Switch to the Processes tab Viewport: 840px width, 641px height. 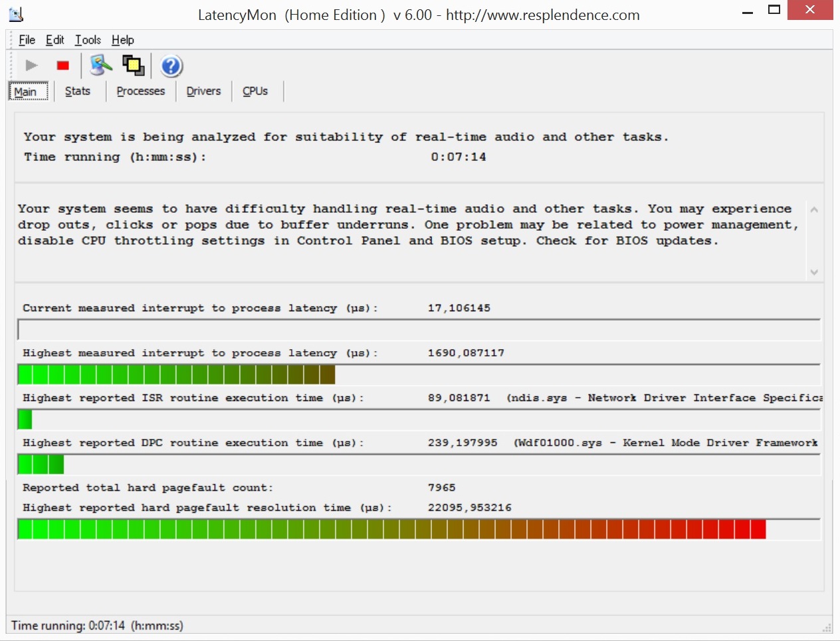point(140,91)
